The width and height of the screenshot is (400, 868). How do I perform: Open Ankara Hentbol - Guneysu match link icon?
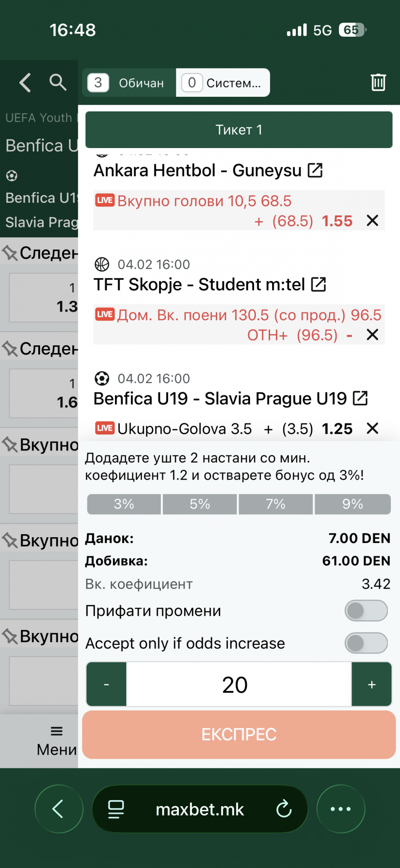coord(315,170)
